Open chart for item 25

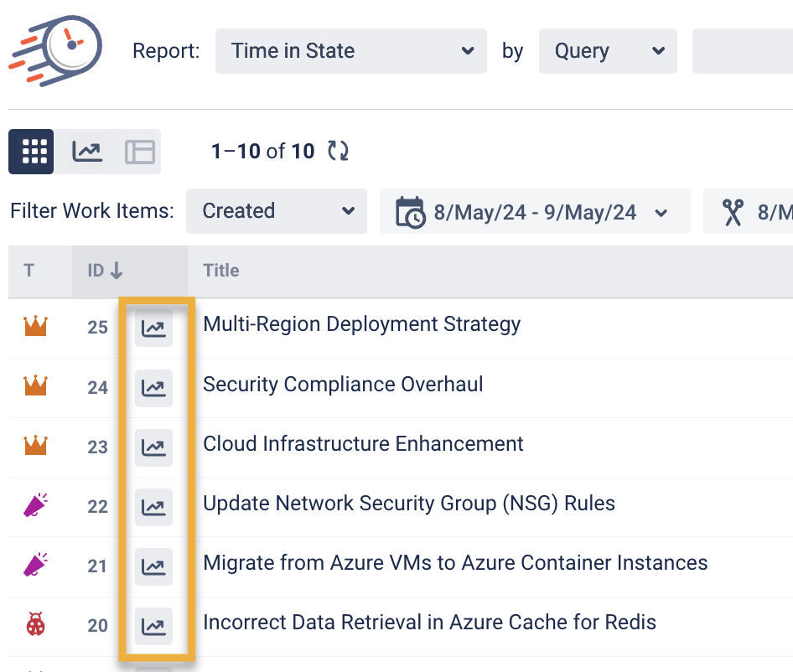153,328
